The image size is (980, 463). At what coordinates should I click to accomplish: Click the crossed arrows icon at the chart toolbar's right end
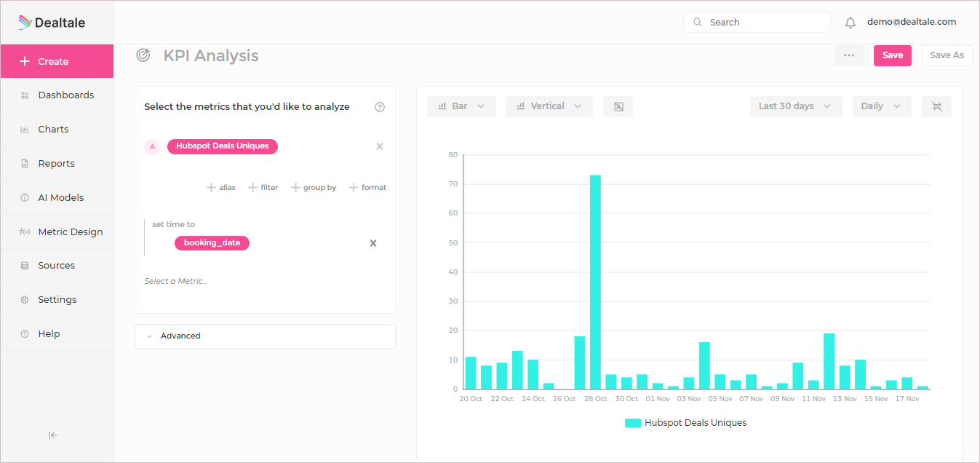pyautogui.click(x=936, y=107)
